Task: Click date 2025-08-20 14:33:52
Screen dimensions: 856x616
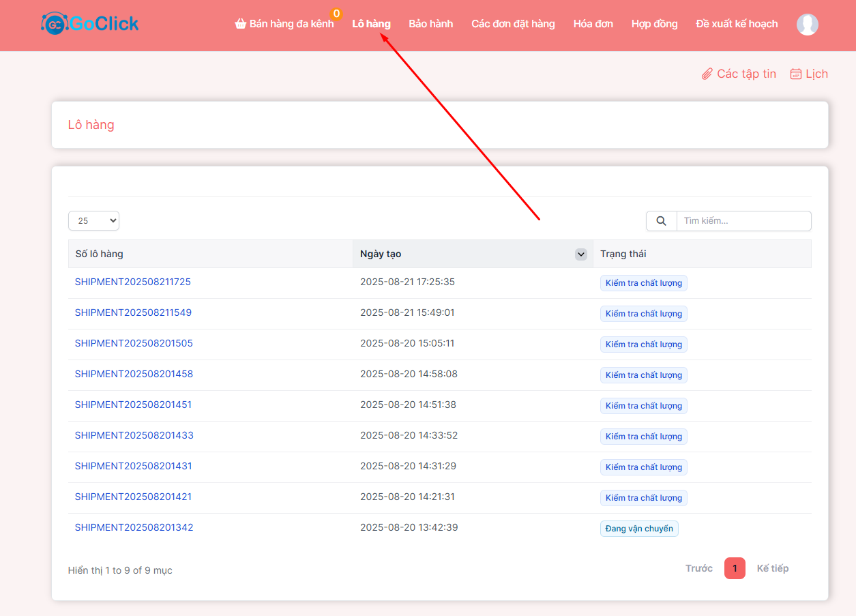Action: [409, 435]
